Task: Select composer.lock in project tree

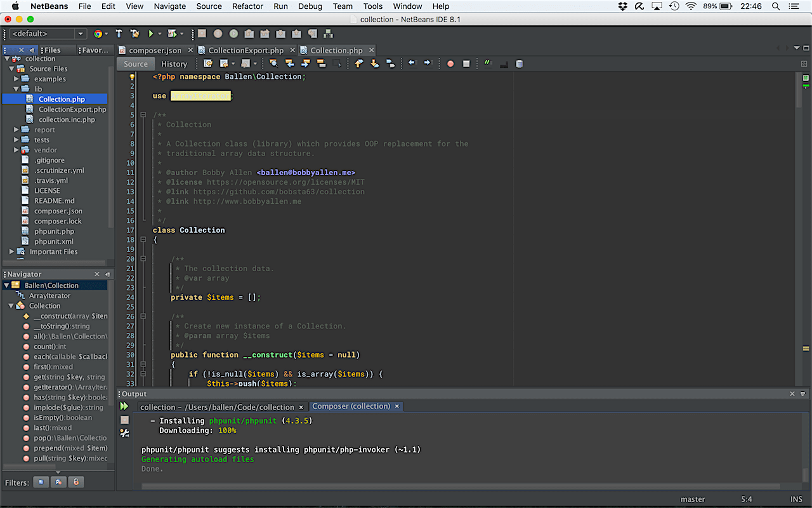Action: coord(58,221)
